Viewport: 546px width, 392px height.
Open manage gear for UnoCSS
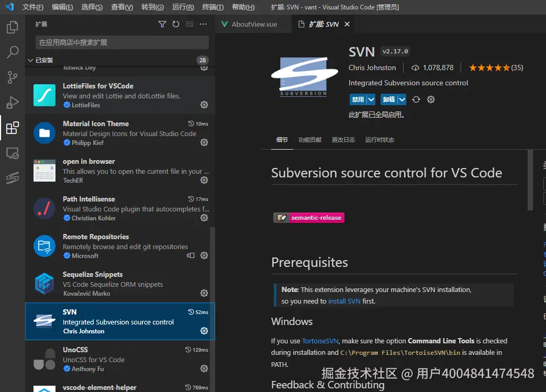click(204, 368)
